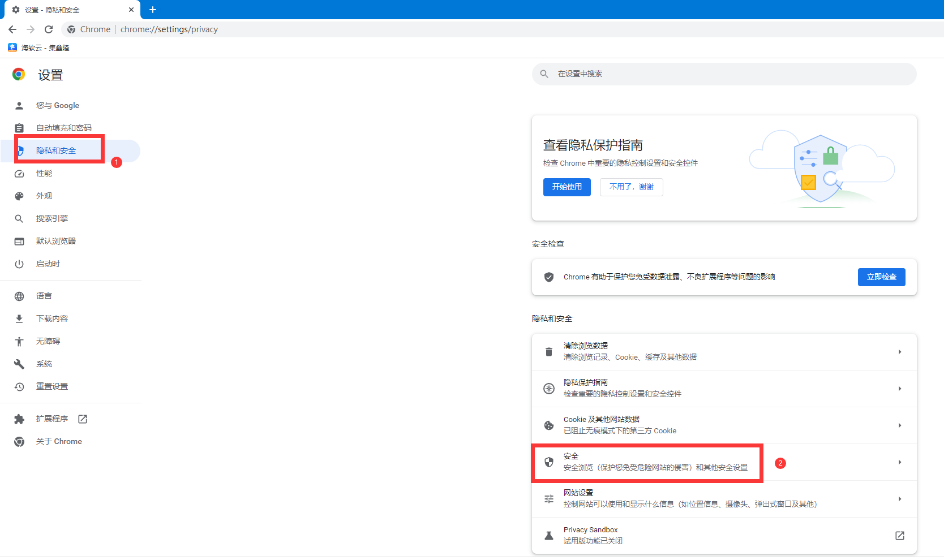Select 隐私和安全 in the sidebar
Image resolution: width=944 pixels, height=560 pixels.
(70, 151)
